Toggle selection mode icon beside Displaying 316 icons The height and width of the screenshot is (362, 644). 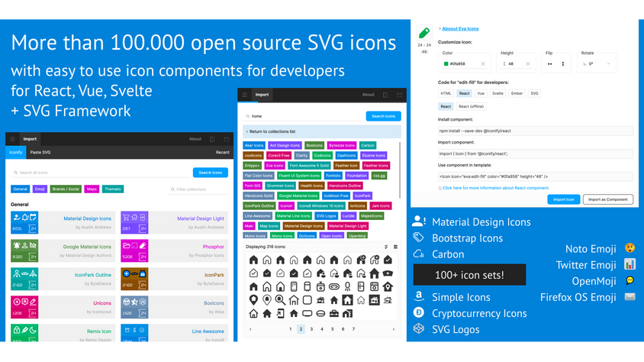(386, 247)
